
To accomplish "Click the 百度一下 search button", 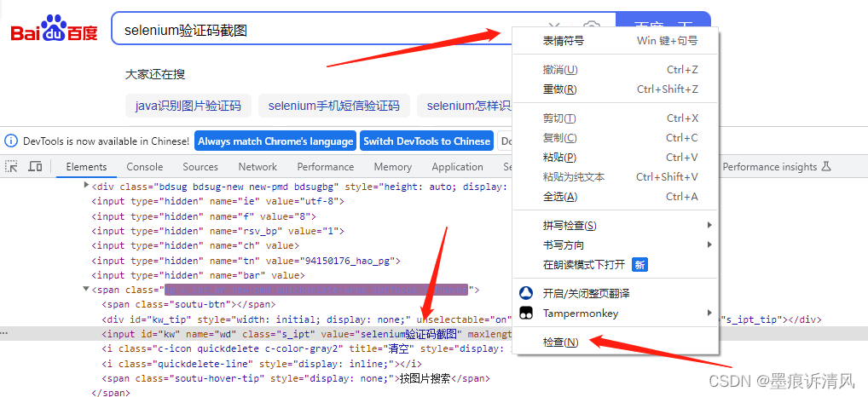I will 663,20.
